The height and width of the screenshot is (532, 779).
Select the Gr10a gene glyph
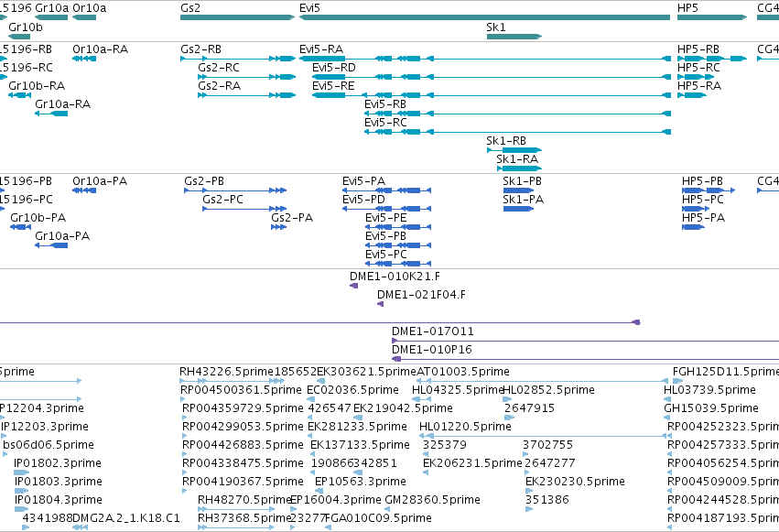tap(51, 17)
